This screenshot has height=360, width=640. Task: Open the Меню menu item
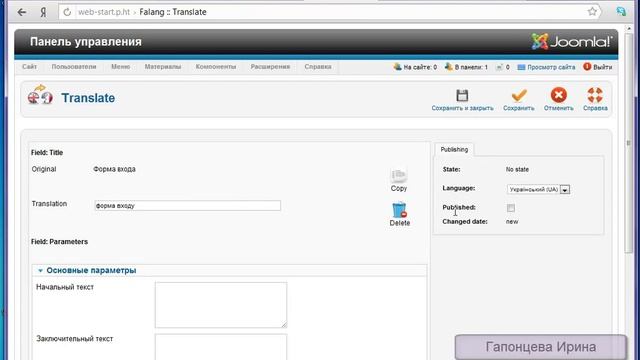pyautogui.click(x=120, y=67)
